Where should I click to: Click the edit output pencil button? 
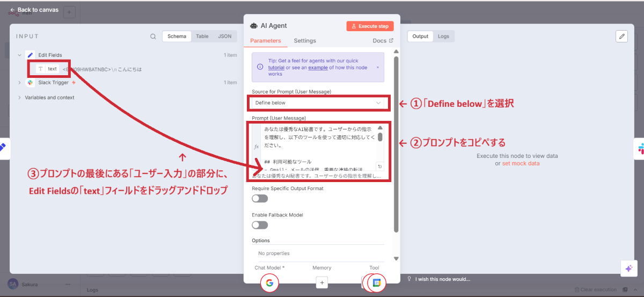pos(621,36)
